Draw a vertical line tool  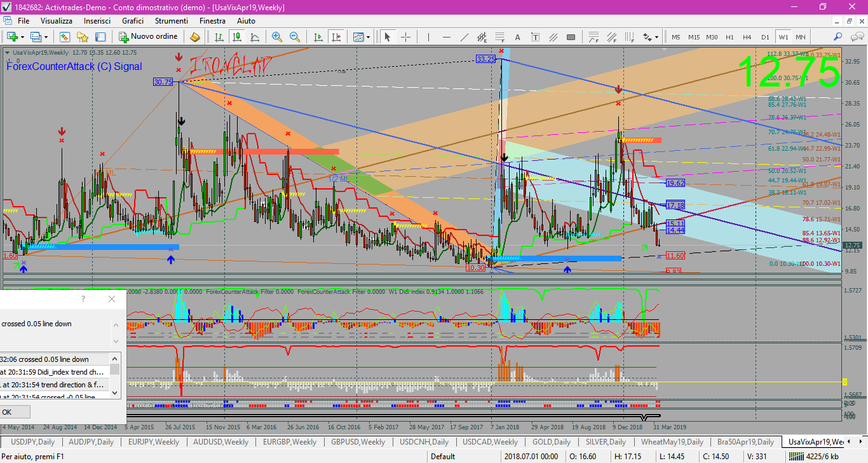(429, 37)
